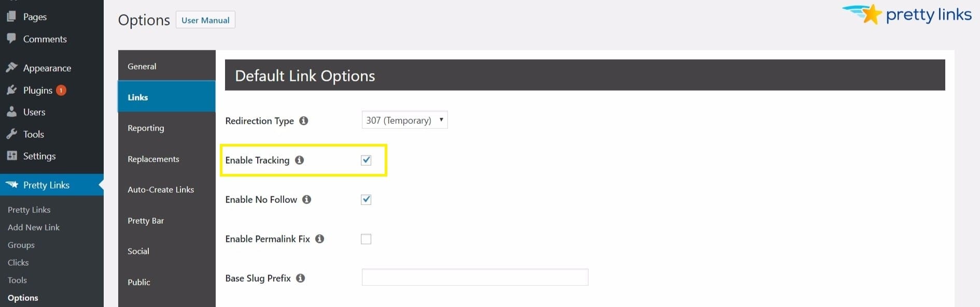This screenshot has width=980, height=307.
Task: Click the Plugins update count badge
Action: click(x=61, y=90)
